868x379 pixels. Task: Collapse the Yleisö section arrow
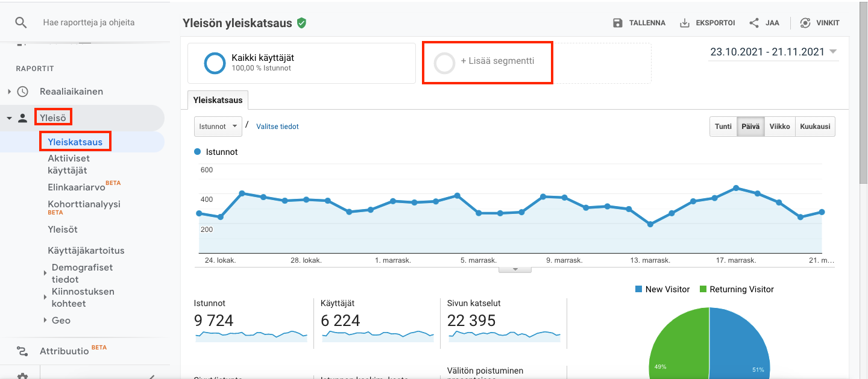click(x=9, y=118)
